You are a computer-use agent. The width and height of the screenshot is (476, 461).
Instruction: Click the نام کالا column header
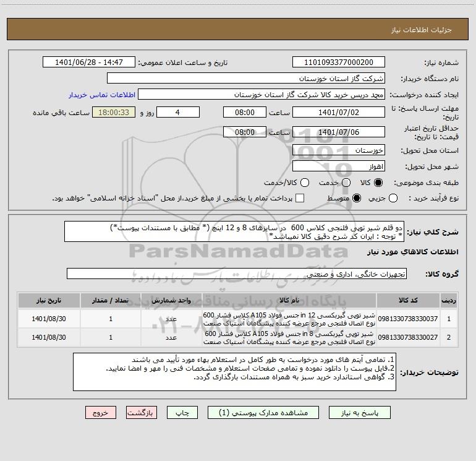[x=289, y=300]
